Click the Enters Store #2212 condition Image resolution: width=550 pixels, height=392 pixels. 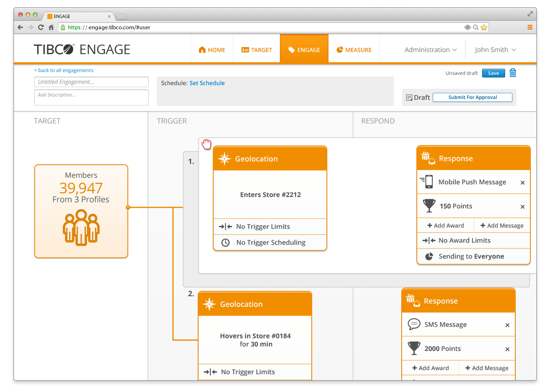pos(271,195)
